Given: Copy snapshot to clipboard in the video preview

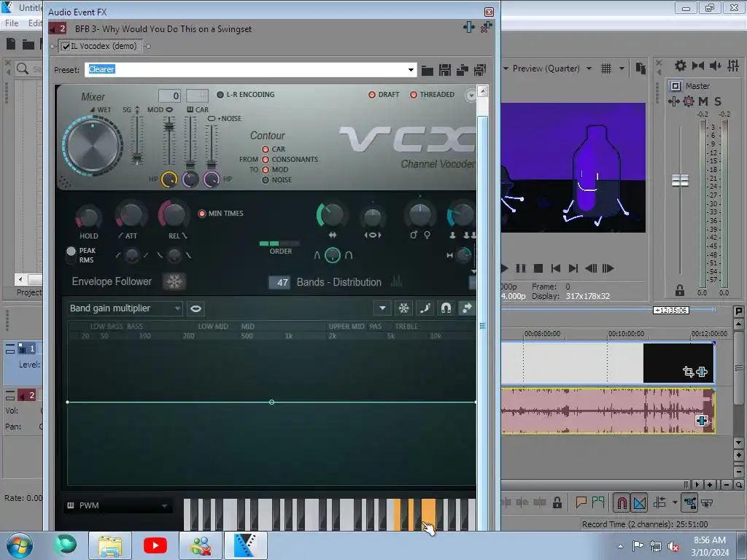Looking at the screenshot, I should [x=640, y=69].
